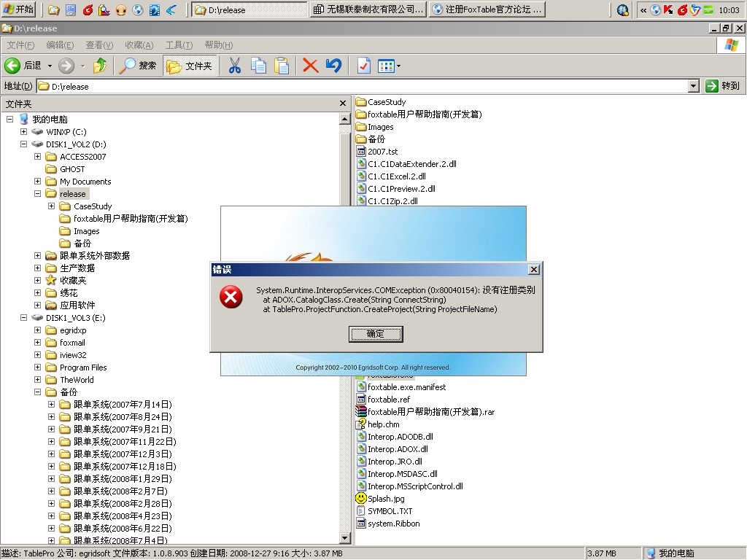Expand the My Documents folder node

[x=37, y=181]
